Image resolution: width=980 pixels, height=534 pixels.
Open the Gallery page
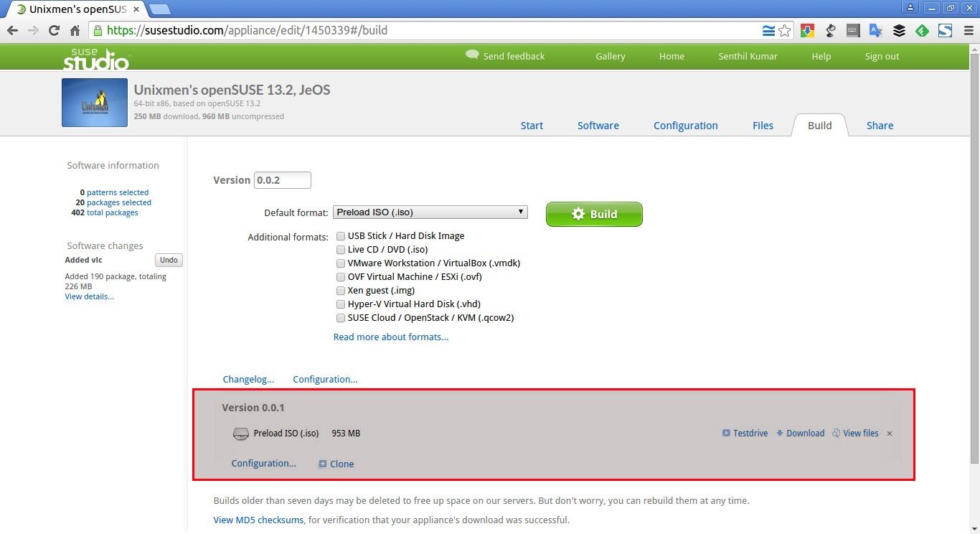pyautogui.click(x=611, y=57)
